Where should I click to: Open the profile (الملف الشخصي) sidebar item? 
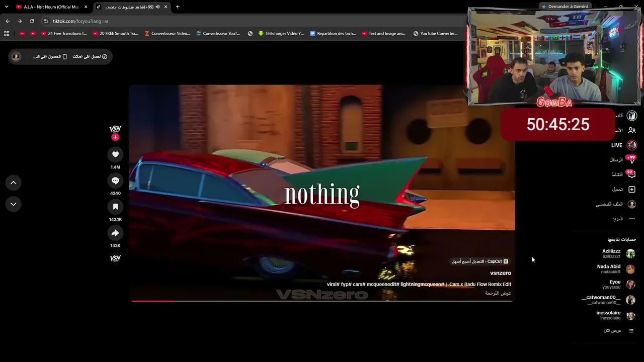point(616,204)
